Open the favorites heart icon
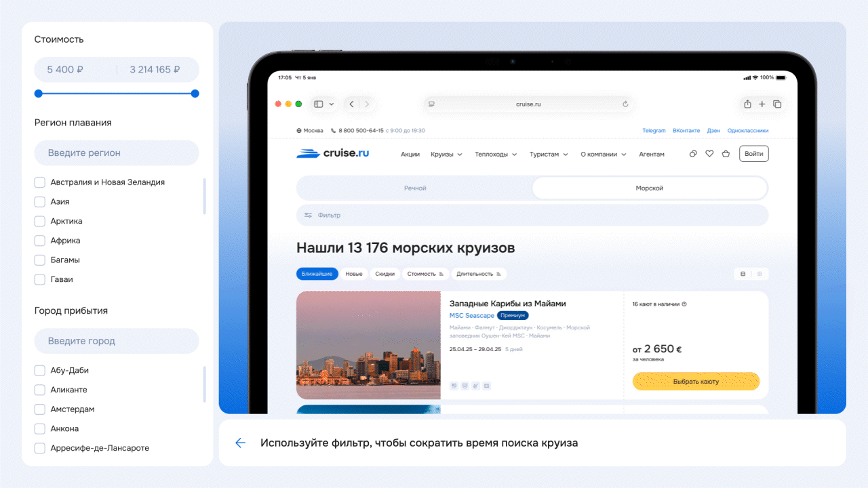868x488 pixels. pyautogui.click(x=709, y=154)
